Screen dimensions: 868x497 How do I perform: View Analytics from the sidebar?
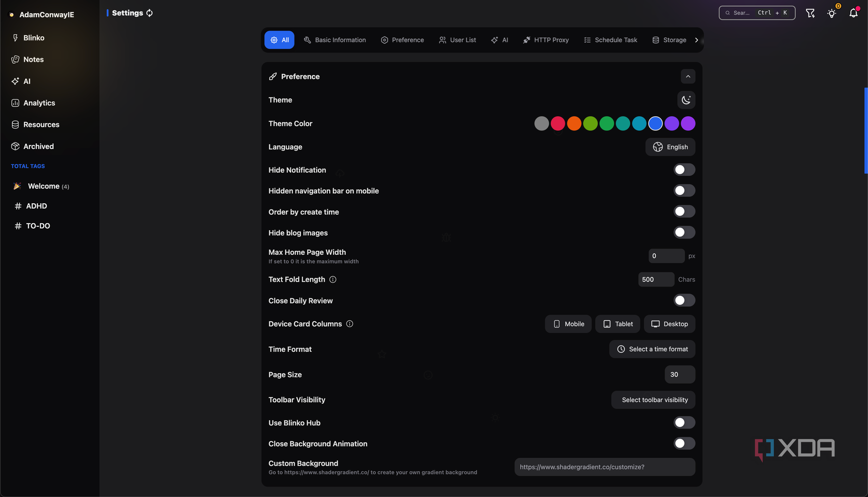pyautogui.click(x=39, y=103)
